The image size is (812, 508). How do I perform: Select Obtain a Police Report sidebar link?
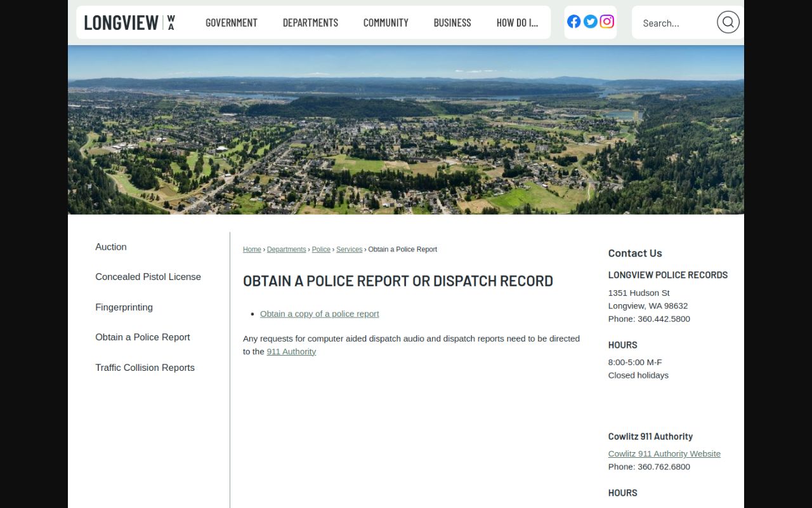[143, 337]
